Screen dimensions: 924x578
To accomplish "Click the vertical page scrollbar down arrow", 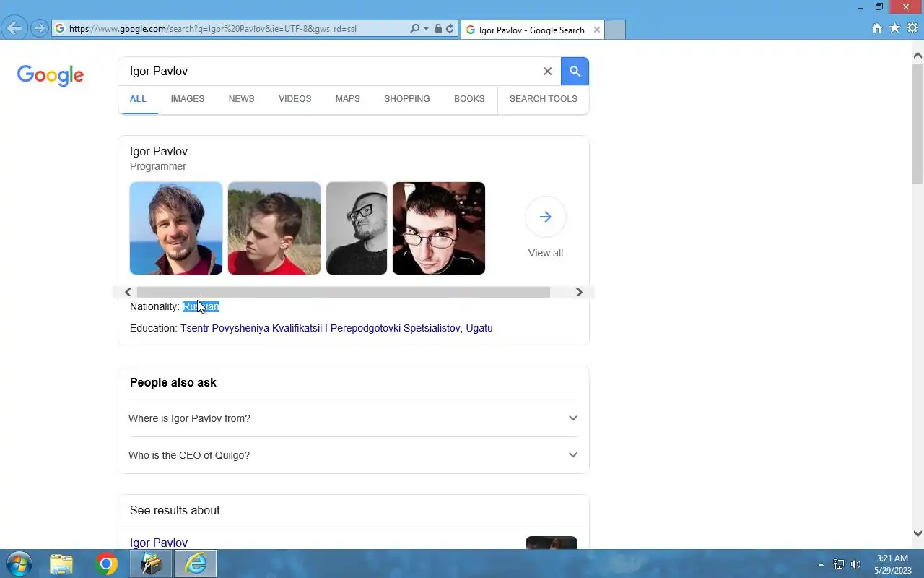I will tap(918, 533).
